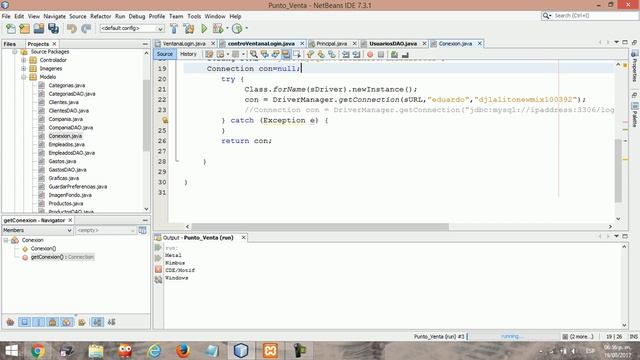Screen dimensions: 640x360
Task: Click the Comment editor toolbar icon
Action: (394, 54)
